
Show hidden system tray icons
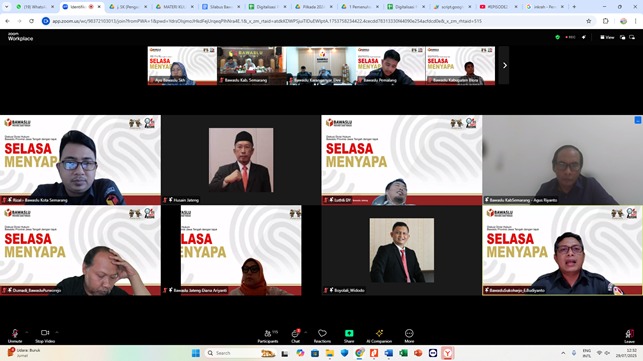pos(563,353)
